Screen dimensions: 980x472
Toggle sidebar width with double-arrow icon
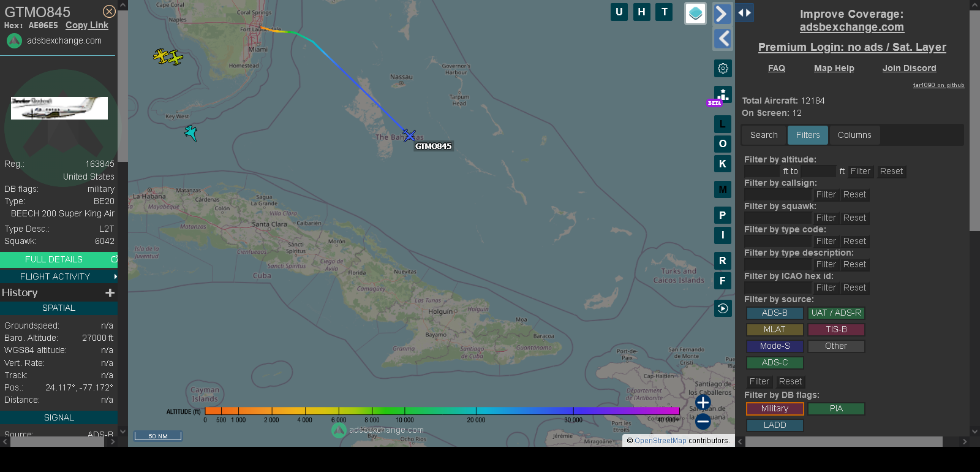pyautogui.click(x=745, y=12)
